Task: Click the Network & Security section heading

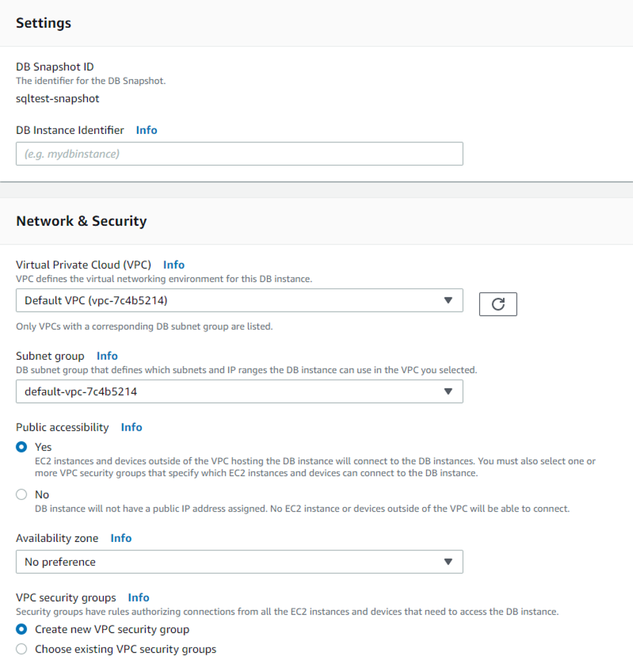Action: point(81,221)
